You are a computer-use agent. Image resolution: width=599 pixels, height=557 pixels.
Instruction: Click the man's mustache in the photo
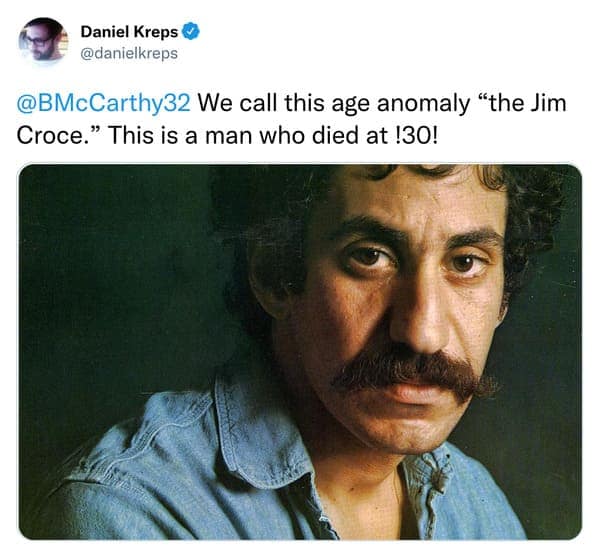click(414, 372)
